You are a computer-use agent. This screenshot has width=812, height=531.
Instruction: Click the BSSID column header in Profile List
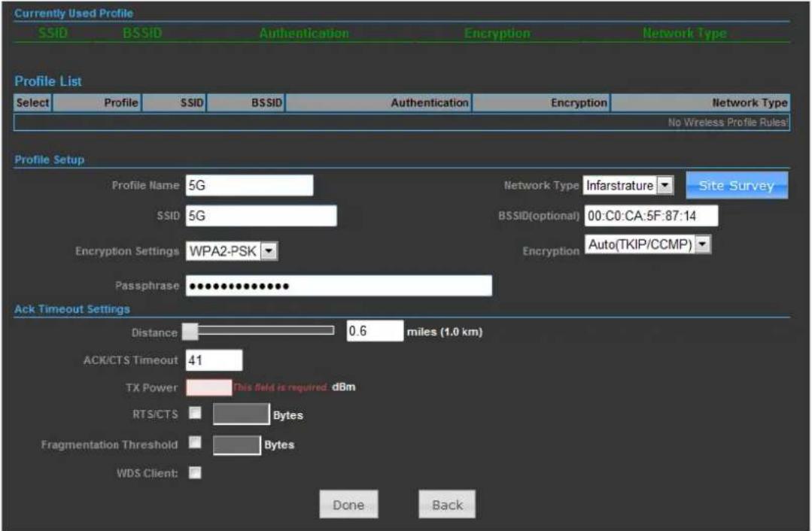click(246, 102)
